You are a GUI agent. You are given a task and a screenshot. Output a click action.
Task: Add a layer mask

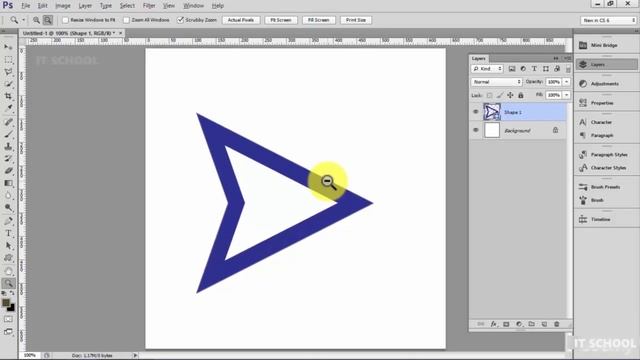click(x=506, y=324)
